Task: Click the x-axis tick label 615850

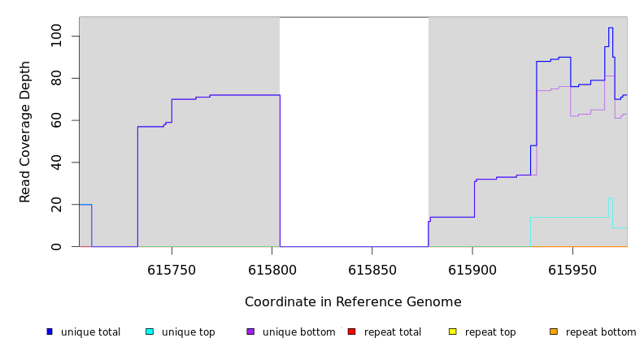Action: pos(372,269)
